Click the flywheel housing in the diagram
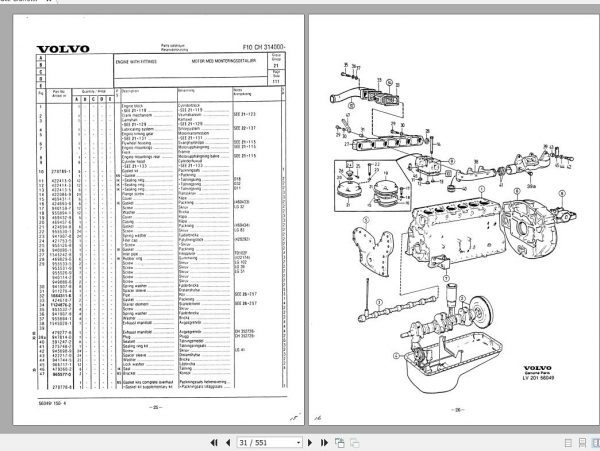The image size is (600, 451). (x=529, y=230)
